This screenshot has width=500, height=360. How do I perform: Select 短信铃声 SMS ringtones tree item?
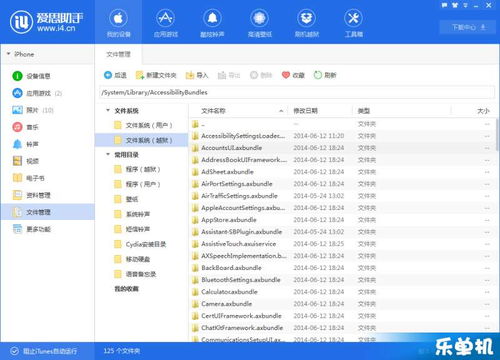(x=142, y=229)
